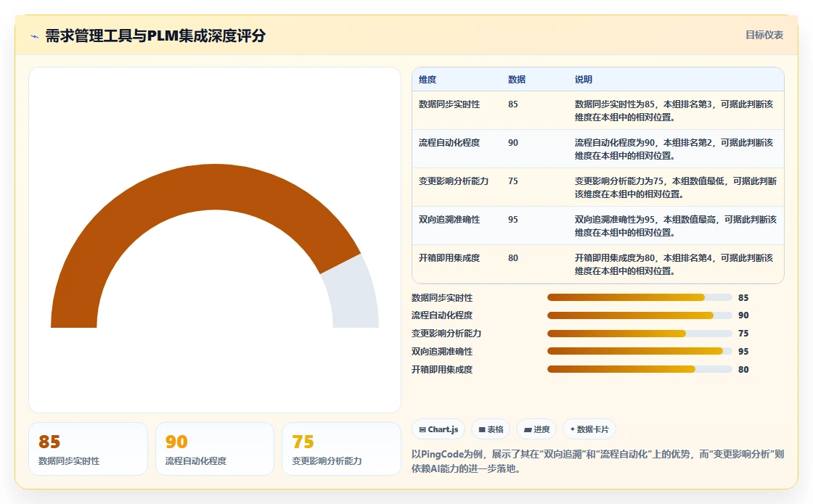Click the description for 双向追溯准确性为95
This screenshot has height=504, width=813.
[676, 226]
